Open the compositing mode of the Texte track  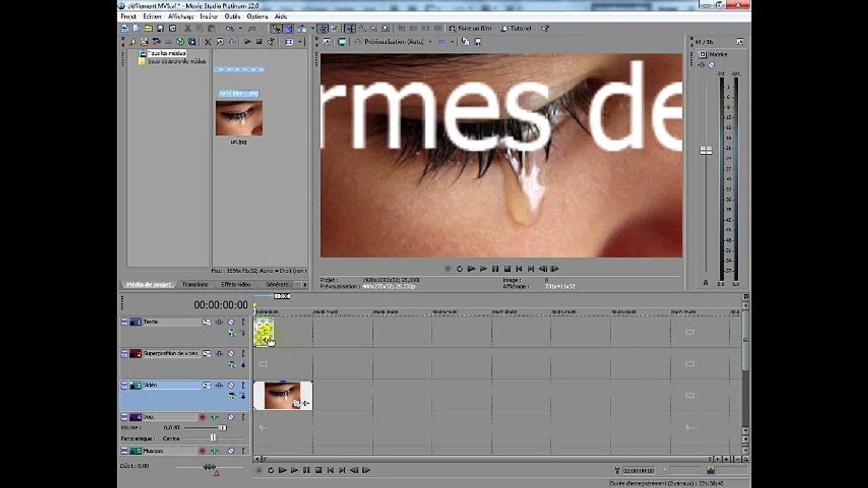point(232,333)
